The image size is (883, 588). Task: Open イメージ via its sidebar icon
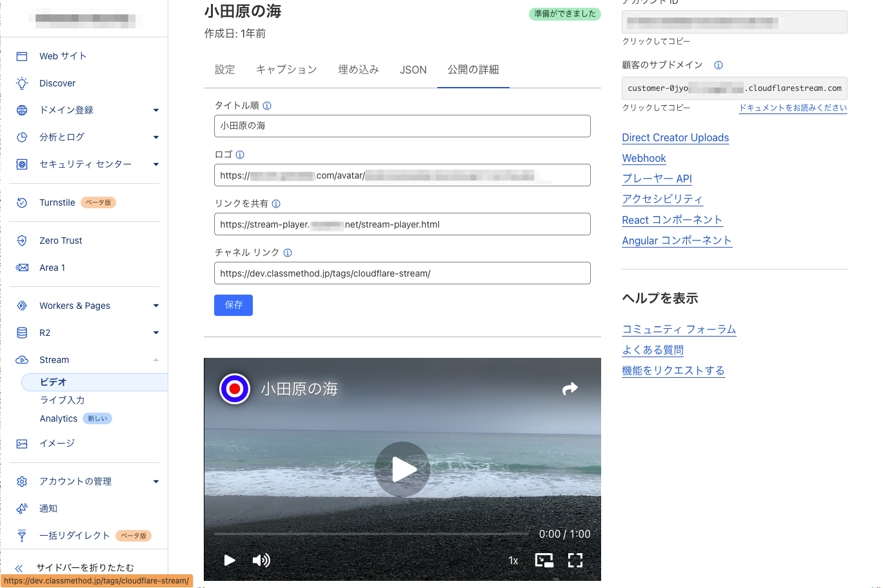point(21,444)
